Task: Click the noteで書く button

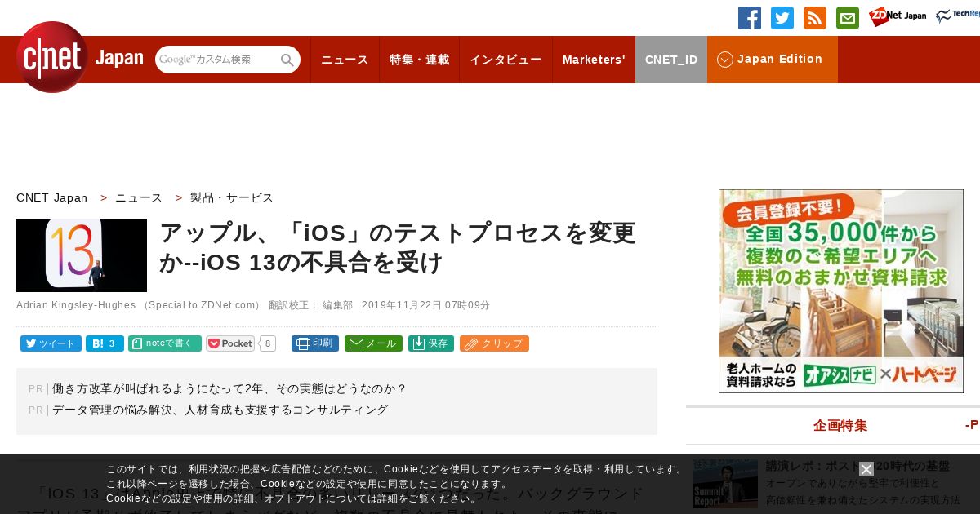Action: click(x=165, y=343)
